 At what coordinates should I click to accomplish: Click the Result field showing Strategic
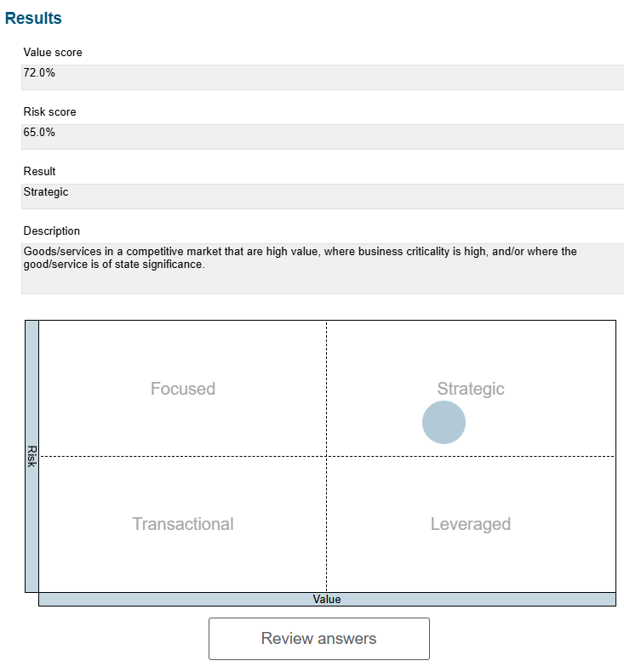click(x=323, y=196)
